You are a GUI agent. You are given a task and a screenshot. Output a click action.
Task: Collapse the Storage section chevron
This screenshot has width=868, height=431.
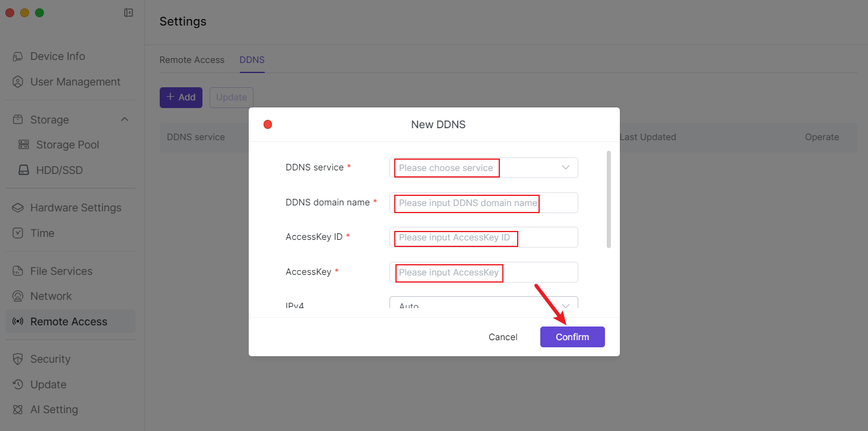coord(125,120)
